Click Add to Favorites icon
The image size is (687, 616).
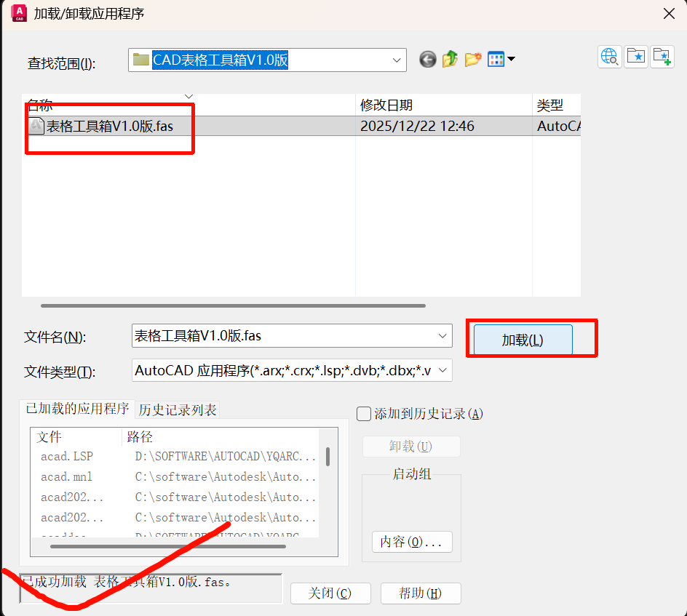[x=662, y=56]
